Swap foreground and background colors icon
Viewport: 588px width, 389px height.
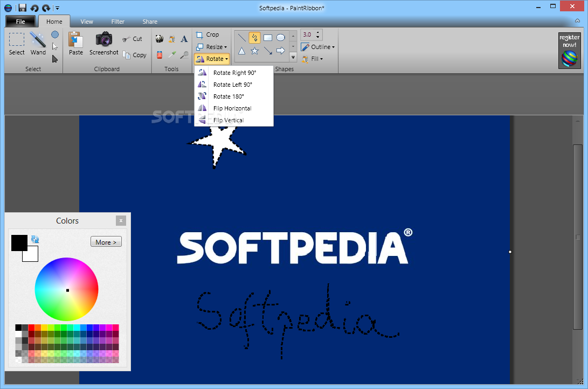[35, 239]
